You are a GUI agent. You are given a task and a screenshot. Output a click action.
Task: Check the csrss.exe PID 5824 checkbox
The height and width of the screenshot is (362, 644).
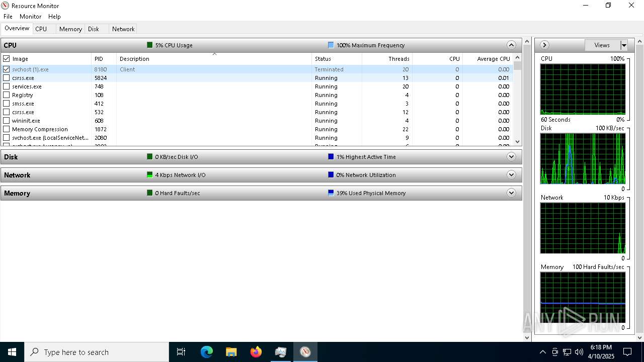point(7,78)
